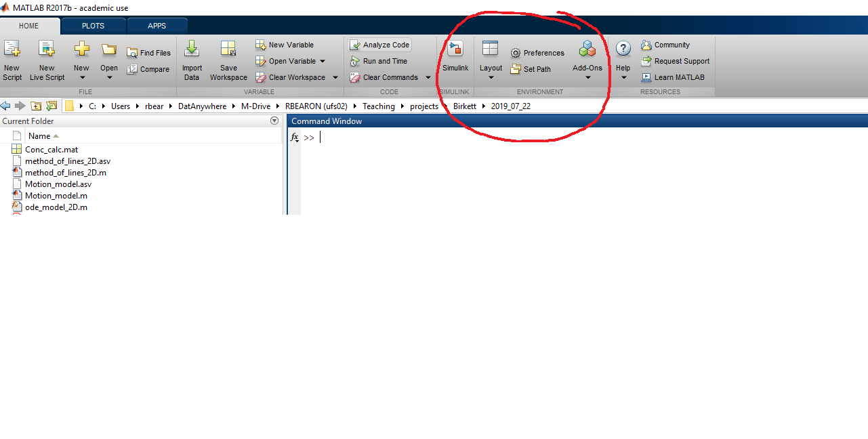Open the Set Path dialog

pos(531,69)
